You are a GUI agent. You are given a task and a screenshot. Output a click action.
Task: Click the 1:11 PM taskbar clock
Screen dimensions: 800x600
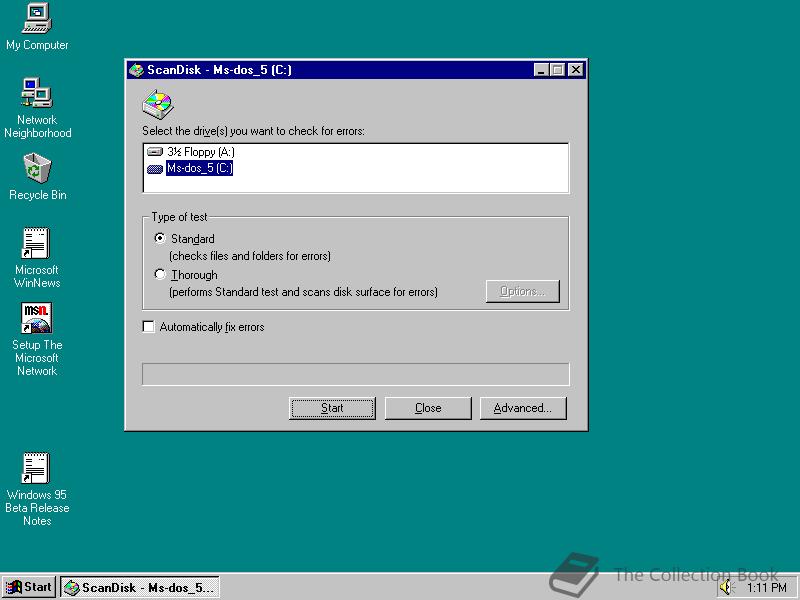[766, 588]
